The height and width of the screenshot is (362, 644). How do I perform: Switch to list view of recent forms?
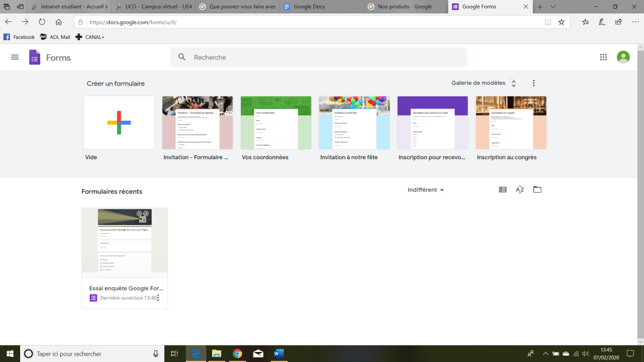502,190
